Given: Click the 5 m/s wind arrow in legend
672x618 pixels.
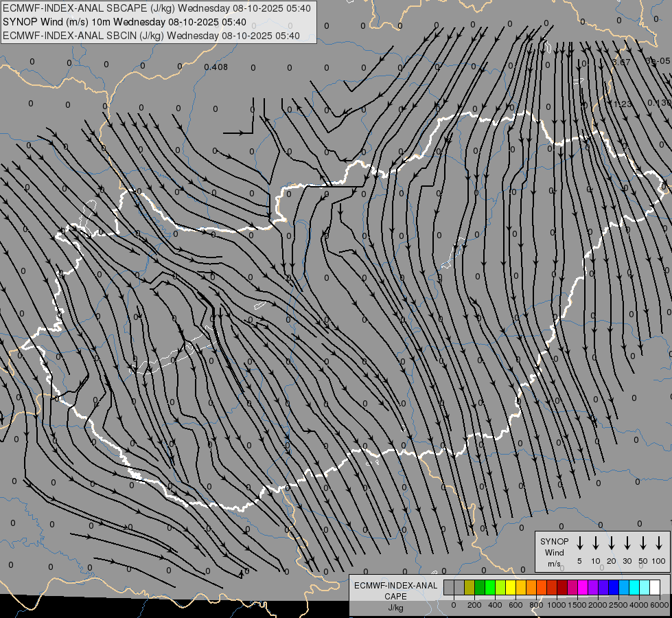Looking at the screenshot, I should point(580,543).
